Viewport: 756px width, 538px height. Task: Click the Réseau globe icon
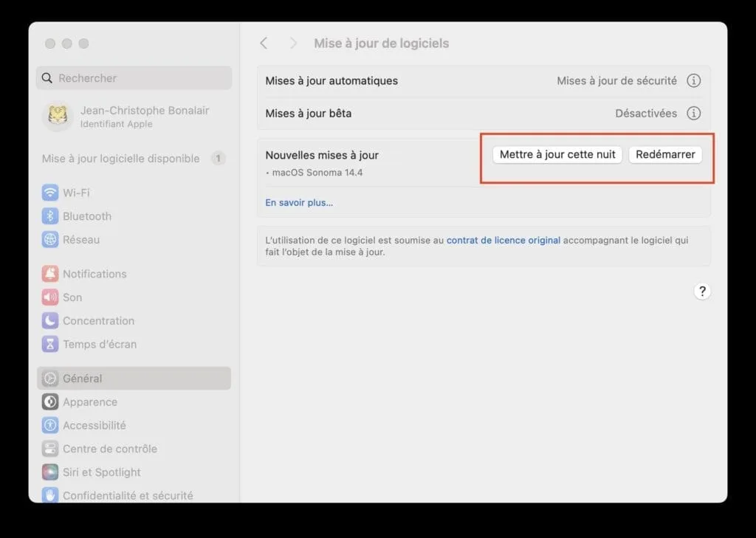[x=49, y=239]
